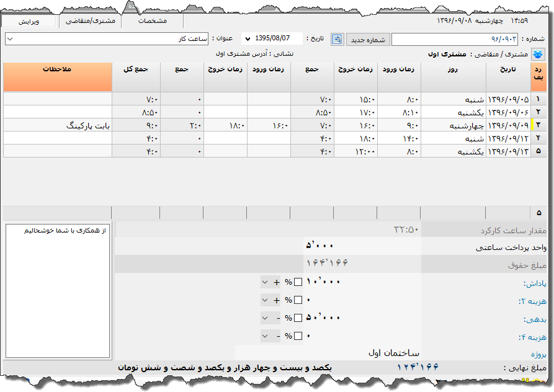Click the شماره invoice number field

(454, 40)
